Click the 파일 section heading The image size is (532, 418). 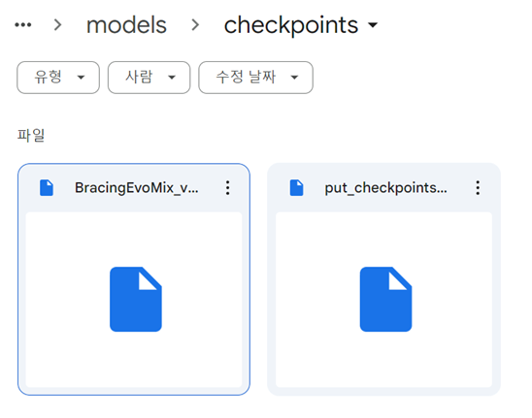click(x=31, y=135)
